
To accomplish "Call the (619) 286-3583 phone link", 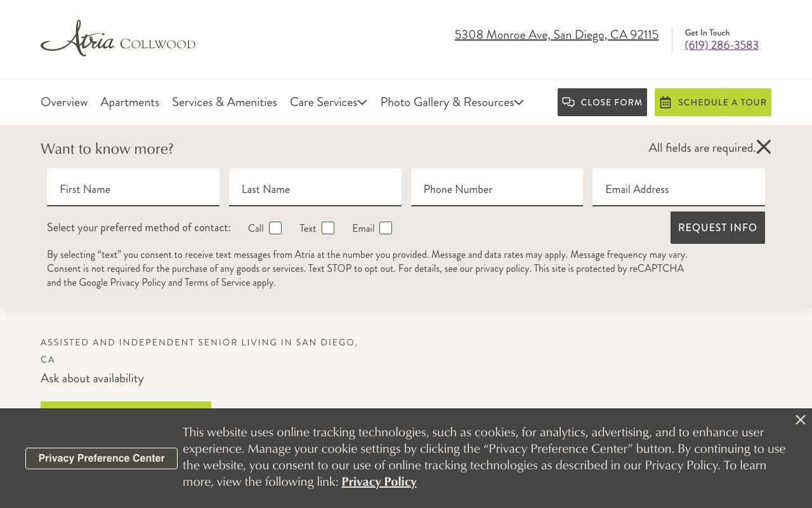I will click(722, 45).
